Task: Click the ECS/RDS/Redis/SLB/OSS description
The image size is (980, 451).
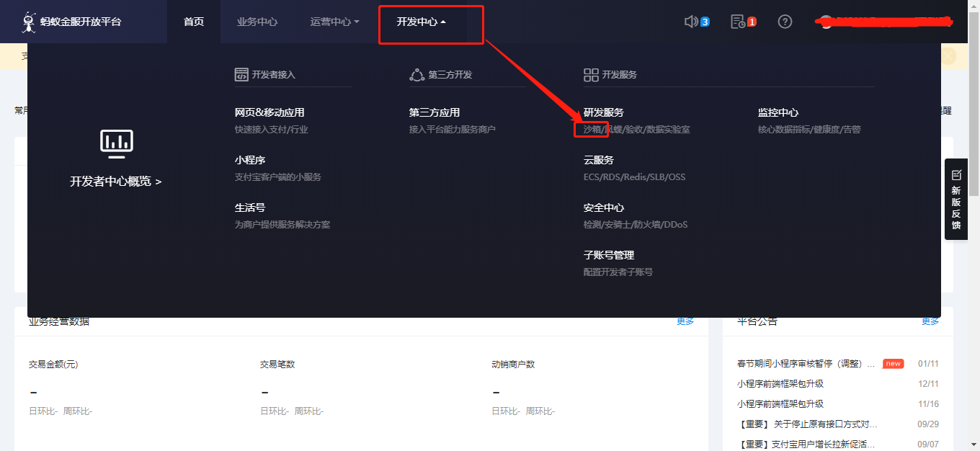Action: 634,177
